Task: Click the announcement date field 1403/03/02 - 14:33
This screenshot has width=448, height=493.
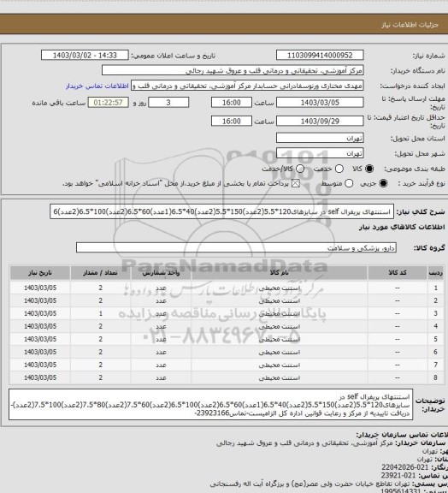Action: point(85,55)
